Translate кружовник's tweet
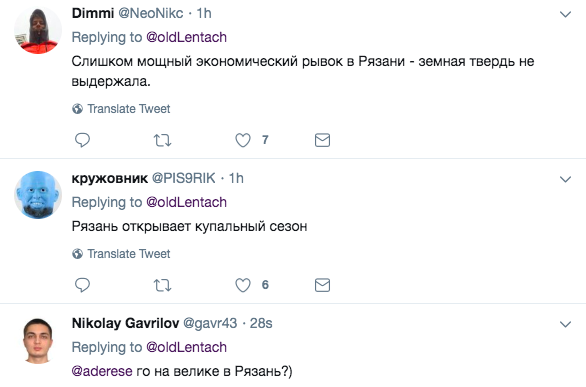This screenshot has height=387, width=586. pyautogui.click(x=121, y=254)
